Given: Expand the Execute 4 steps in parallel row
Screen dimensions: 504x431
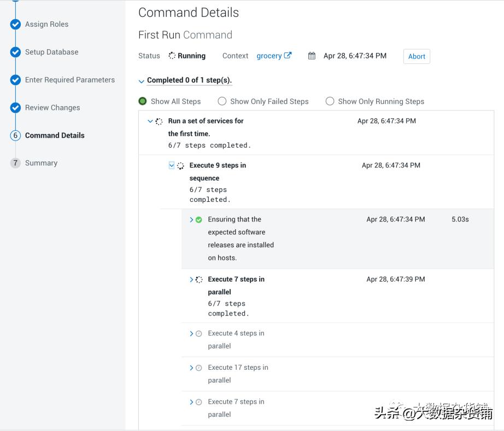Looking at the screenshot, I should pyautogui.click(x=191, y=334).
